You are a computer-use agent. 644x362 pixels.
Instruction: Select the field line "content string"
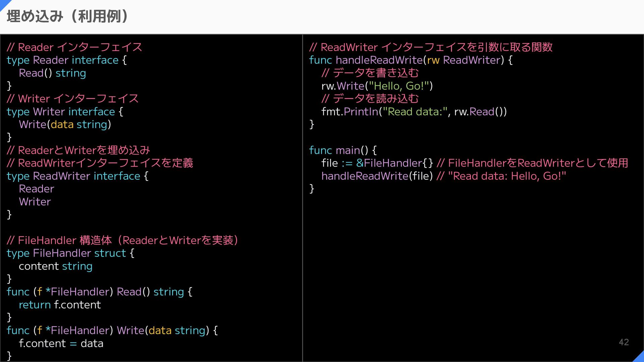[x=56, y=266]
